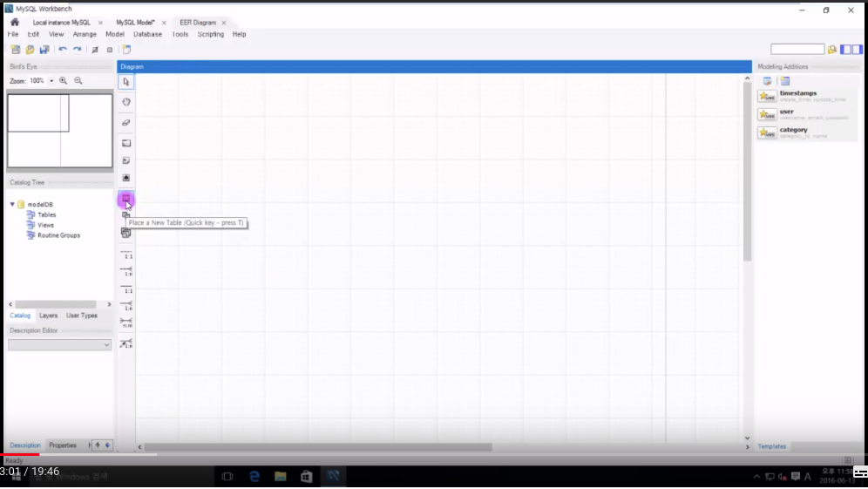Screen dimensions: 868x489
Task: Select the place image tool
Action: pyautogui.click(x=126, y=178)
